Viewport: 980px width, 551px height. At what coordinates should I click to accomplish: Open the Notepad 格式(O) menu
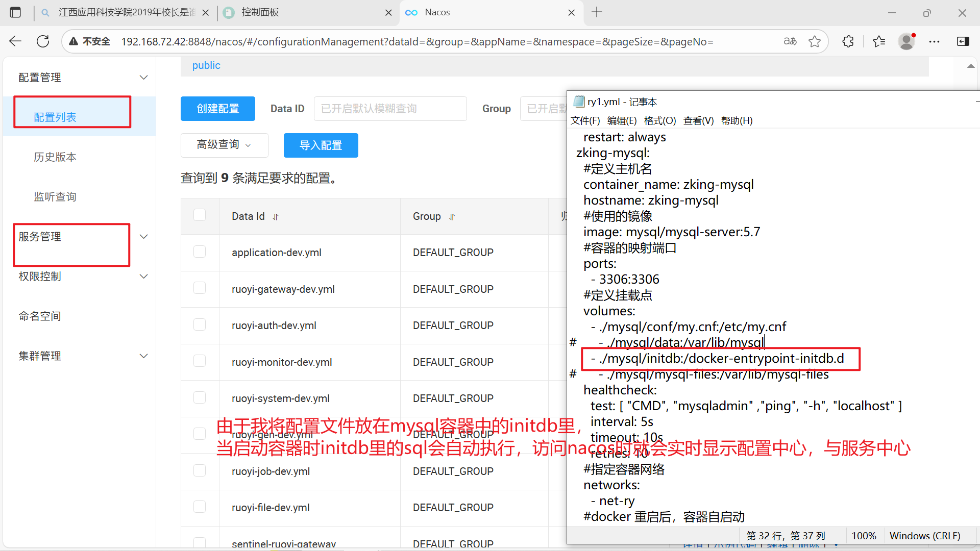660,120
